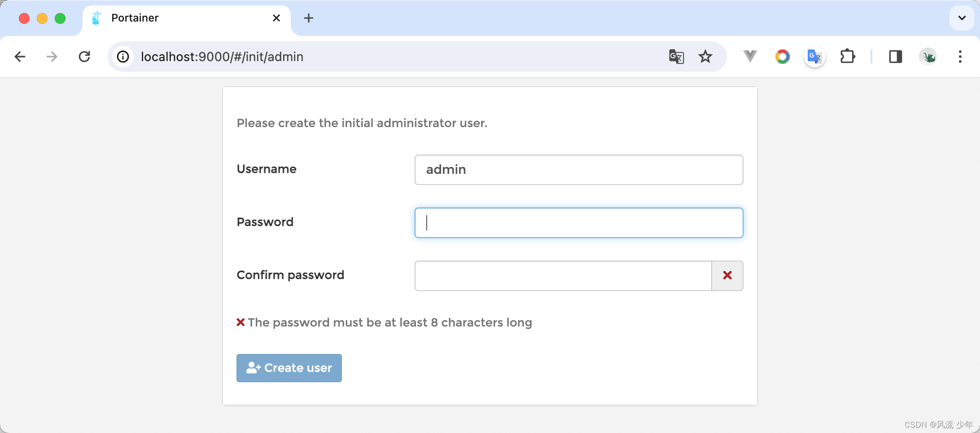Screen dimensions: 980x433
Task: Open the Vue devtools extension icon
Action: [x=750, y=57]
